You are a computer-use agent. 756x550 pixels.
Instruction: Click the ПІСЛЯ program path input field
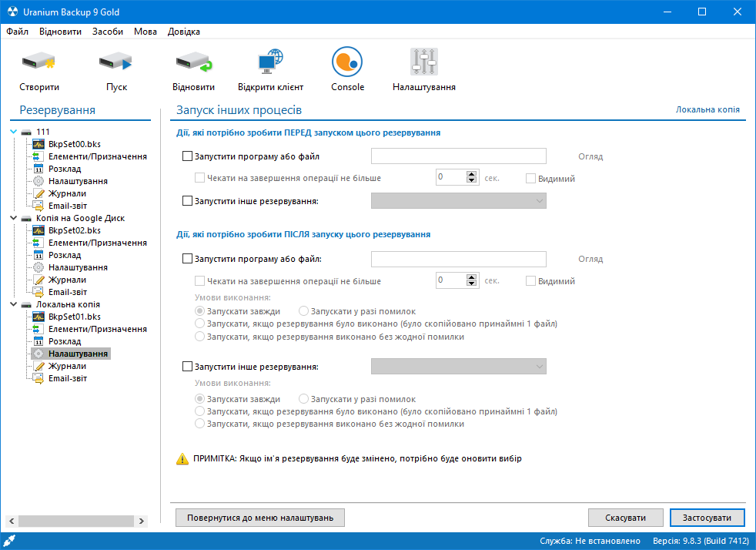[459, 259]
